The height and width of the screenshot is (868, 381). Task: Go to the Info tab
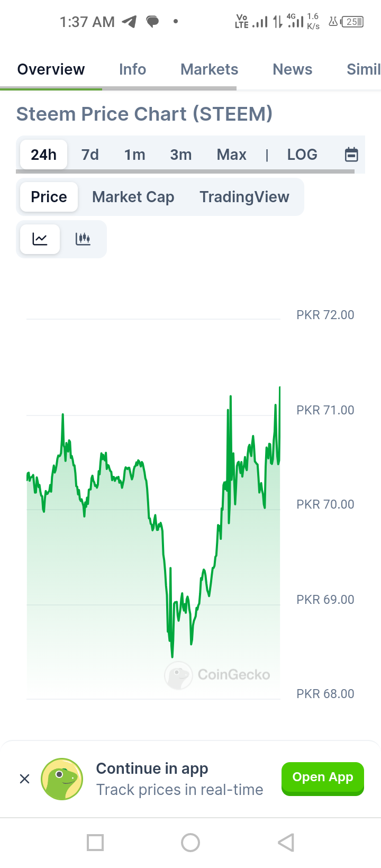tap(132, 69)
